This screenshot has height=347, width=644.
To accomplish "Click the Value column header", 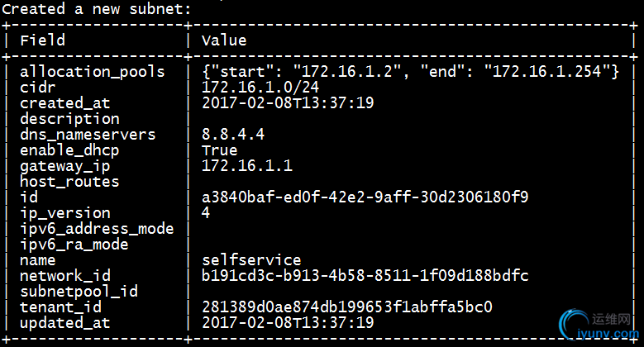I will (224, 40).
